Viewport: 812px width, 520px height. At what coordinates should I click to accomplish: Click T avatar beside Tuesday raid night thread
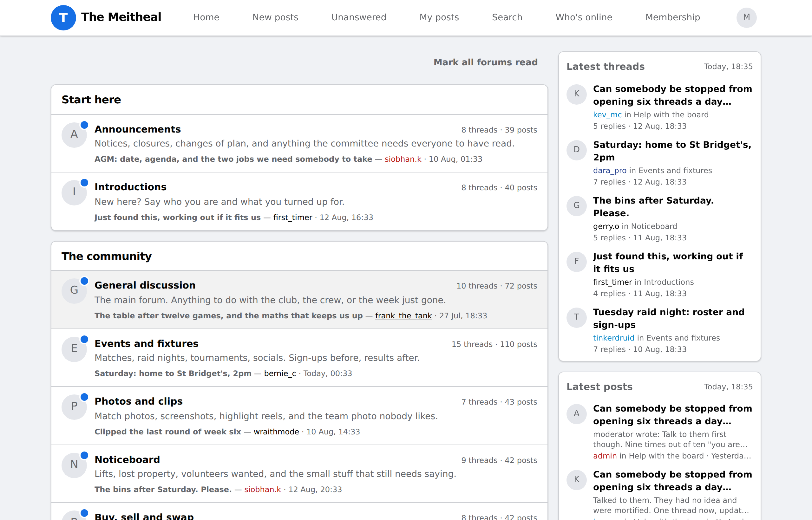pyautogui.click(x=577, y=317)
